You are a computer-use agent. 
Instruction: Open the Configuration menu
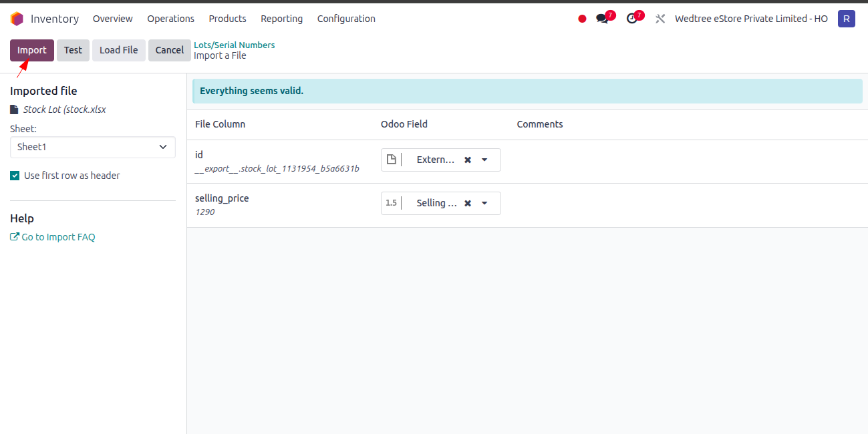[x=346, y=19]
